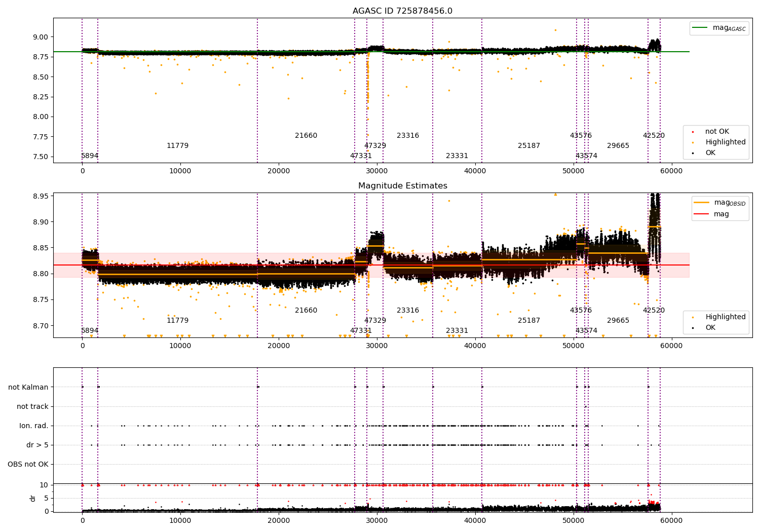Click the 8.85 y-axis tick in middle plot

pyautogui.click(x=40, y=248)
